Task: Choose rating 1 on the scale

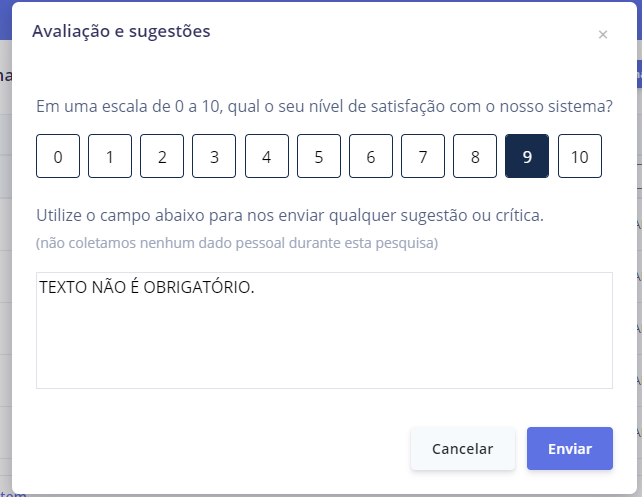Action: pos(110,156)
